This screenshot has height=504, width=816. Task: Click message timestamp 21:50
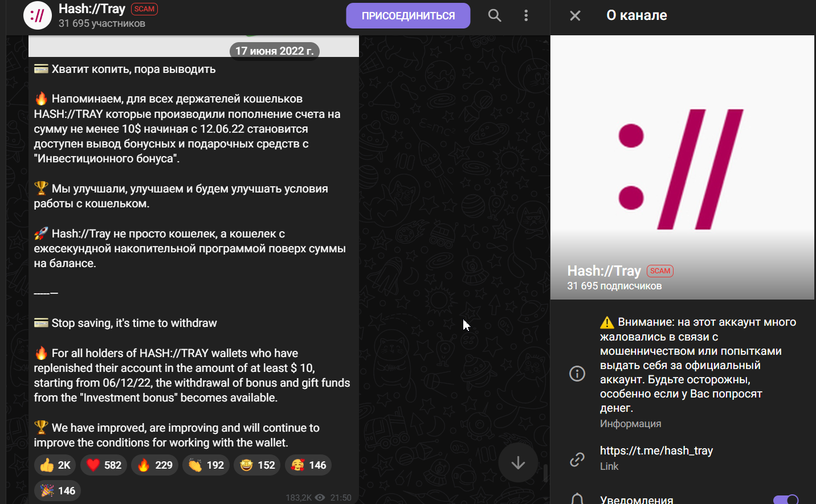point(341,497)
